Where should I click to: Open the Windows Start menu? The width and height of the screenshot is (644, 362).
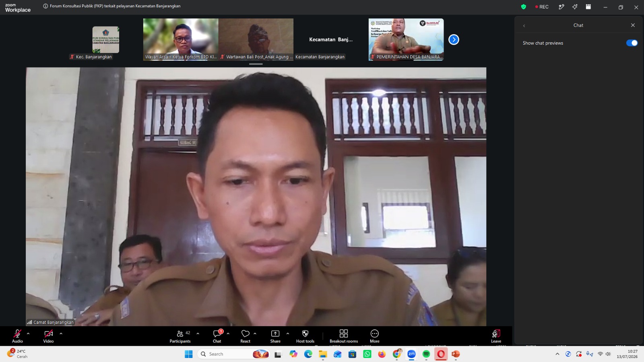188,354
